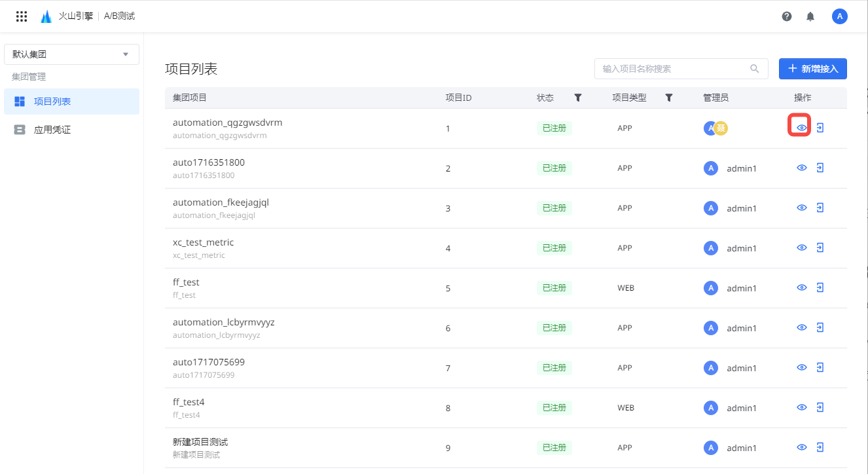Viewport: 868px width, 474px height.
Task: Click the 集团项目 column header
Action: point(190,98)
